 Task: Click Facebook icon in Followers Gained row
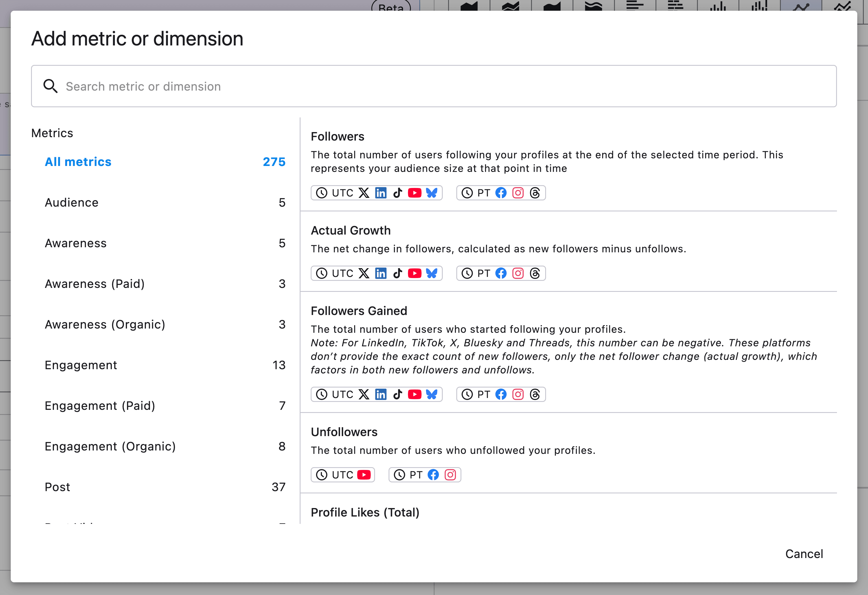click(x=501, y=394)
